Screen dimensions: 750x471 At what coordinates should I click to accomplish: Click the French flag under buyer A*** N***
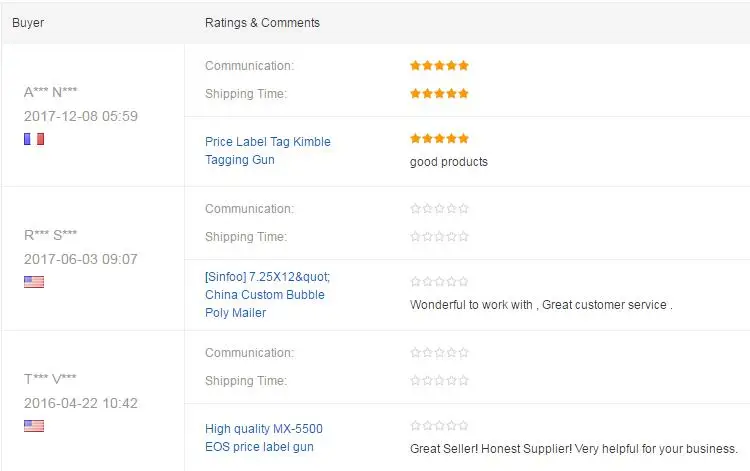click(x=34, y=139)
